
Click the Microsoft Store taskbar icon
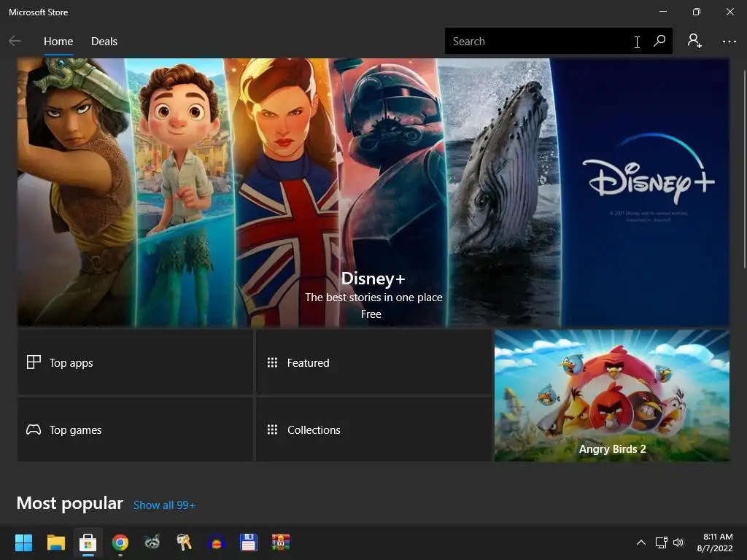pos(88,542)
